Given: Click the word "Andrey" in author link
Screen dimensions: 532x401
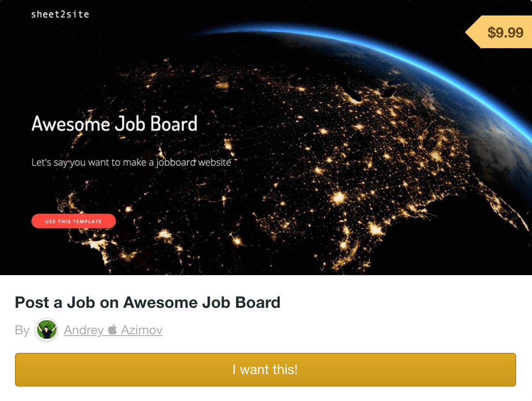Looking at the screenshot, I should coord(84,330).
